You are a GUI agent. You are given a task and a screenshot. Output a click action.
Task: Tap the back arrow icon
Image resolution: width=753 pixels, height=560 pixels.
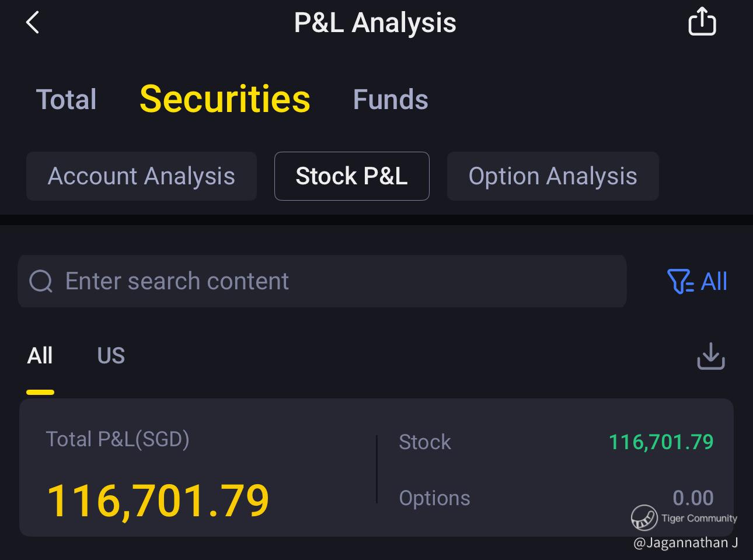coord(33,23)
